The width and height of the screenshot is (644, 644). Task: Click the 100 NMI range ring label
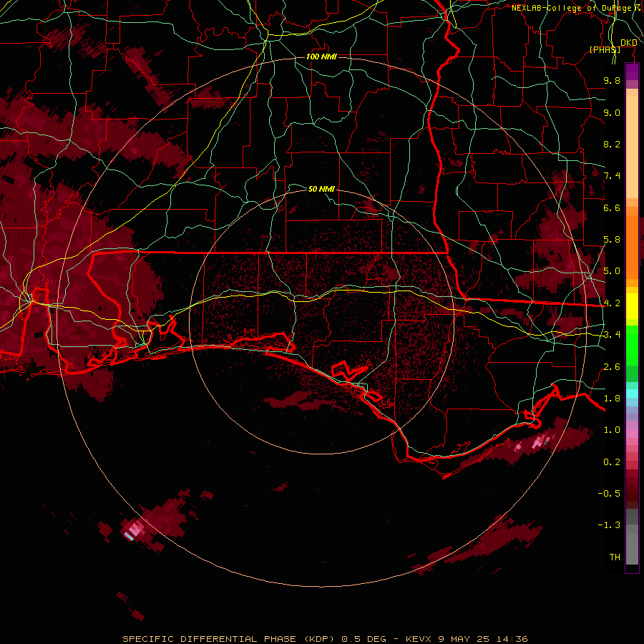click(321, 57)
